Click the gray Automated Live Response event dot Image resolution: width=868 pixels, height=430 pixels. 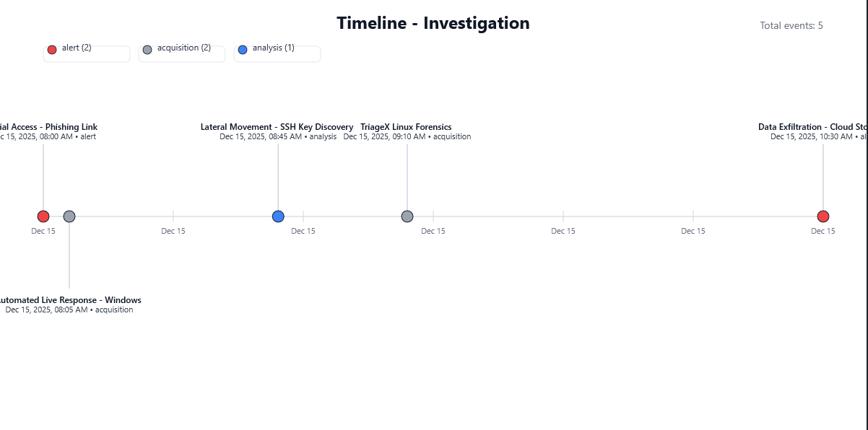coord(69,216)
